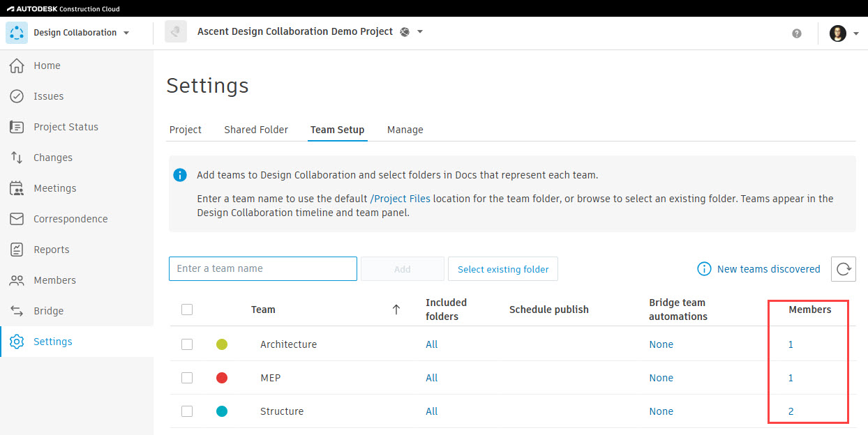The image size is (868, 435).
Task: Click the Design Collaboration module icon
Action: click(x=17, y=33)
